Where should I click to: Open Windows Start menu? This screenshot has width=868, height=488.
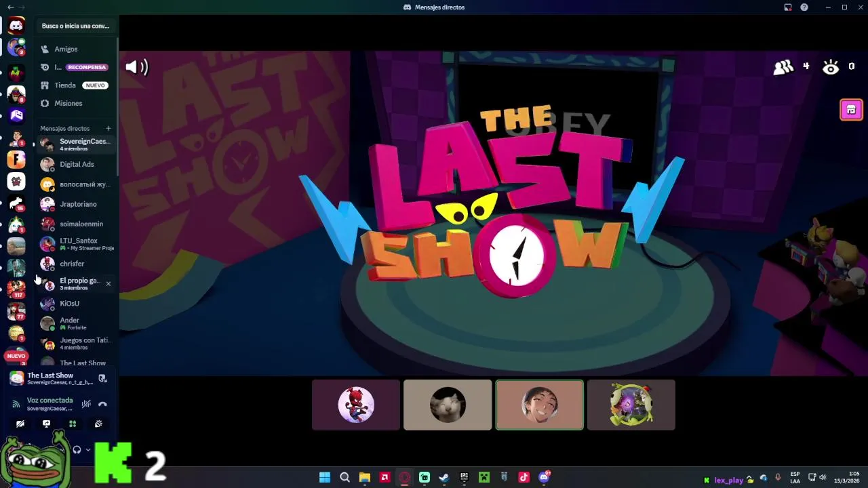click(325, 478)
